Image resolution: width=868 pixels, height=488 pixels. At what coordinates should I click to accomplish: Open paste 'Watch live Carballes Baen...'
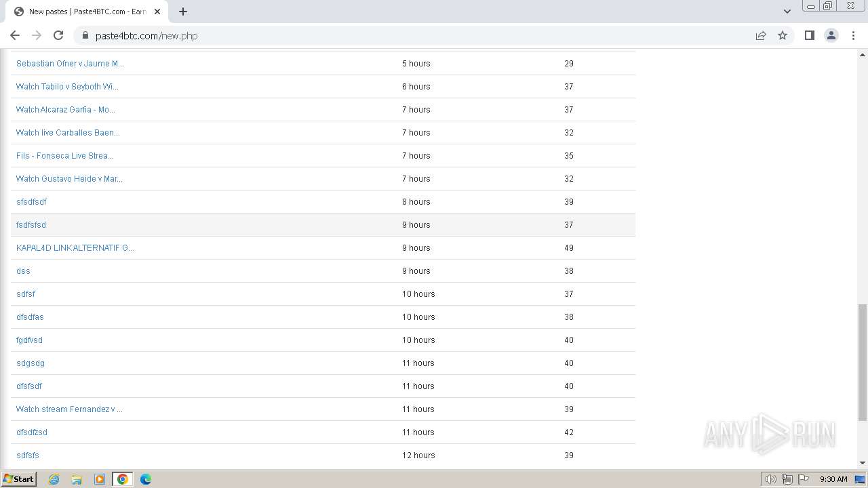tap(68, 133)
